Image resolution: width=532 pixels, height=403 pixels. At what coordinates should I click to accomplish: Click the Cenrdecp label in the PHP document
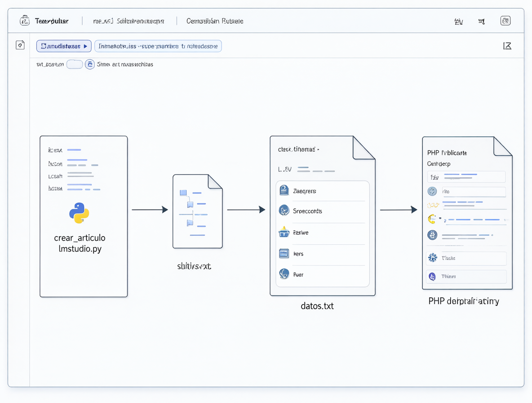(x=439, y=164)
